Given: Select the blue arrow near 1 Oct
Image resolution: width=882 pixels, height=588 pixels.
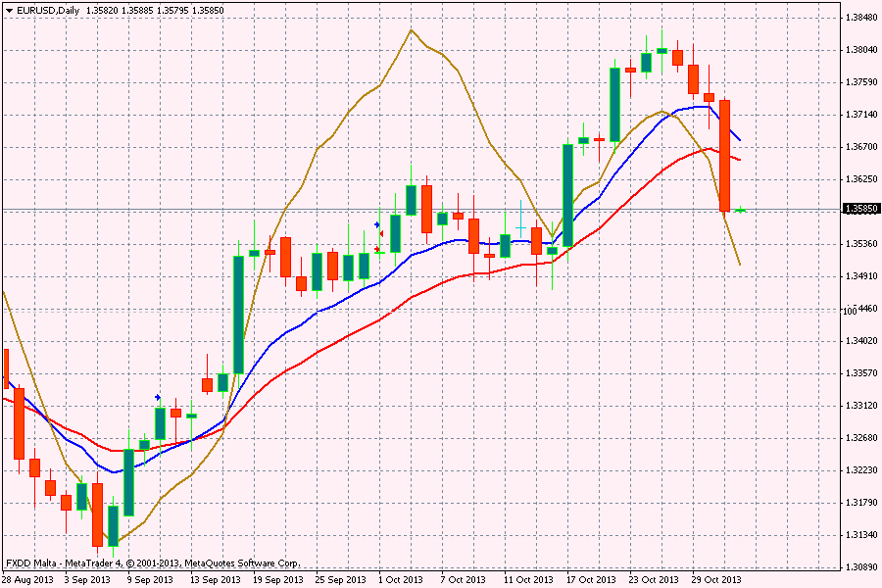Looking at the screenshot, I should pyautogui.click(x=378, y=224).
